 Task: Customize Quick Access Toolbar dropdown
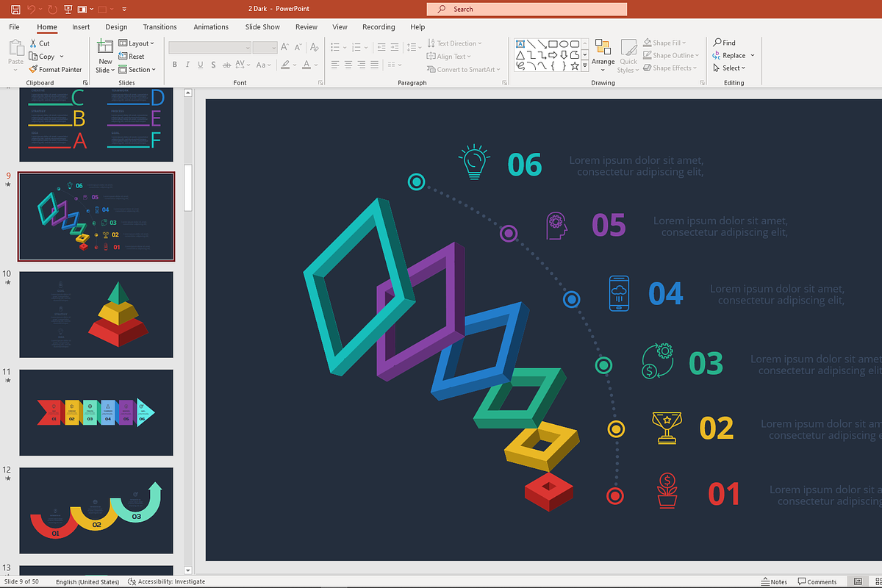coord(124,10)
